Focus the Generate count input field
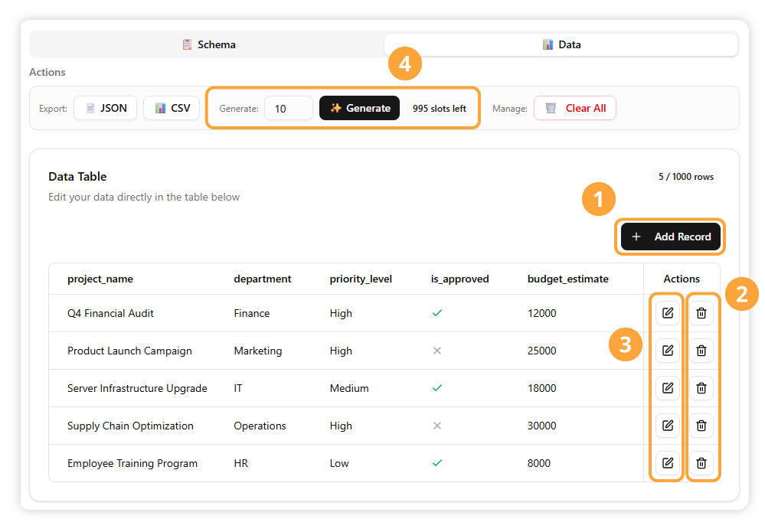 click(288, 109)
